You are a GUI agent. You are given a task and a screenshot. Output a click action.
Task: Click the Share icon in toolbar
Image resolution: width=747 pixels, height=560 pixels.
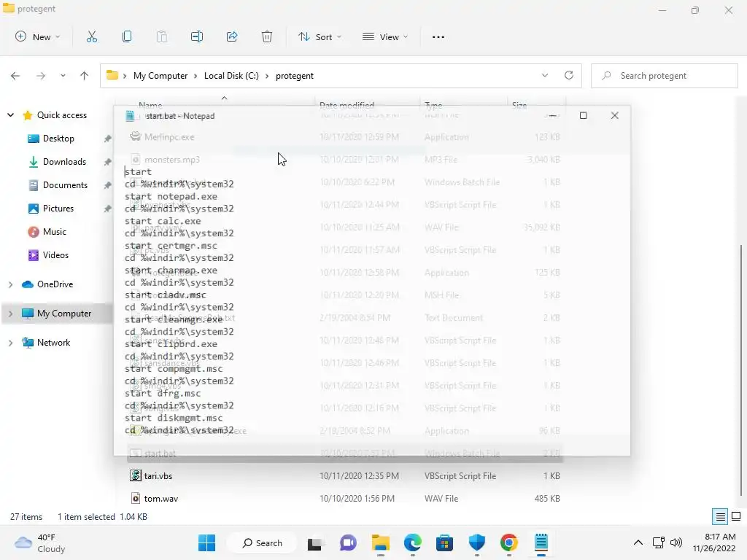pos(232,36)
